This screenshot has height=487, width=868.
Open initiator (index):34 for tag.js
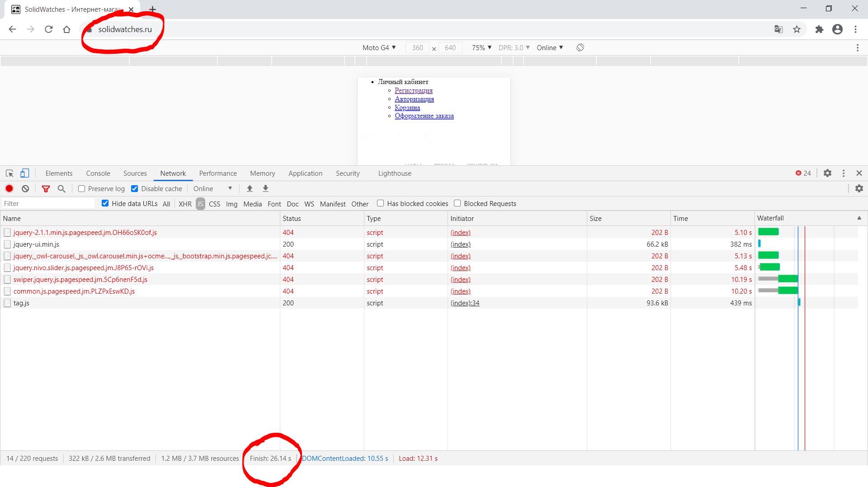point(465,303)
